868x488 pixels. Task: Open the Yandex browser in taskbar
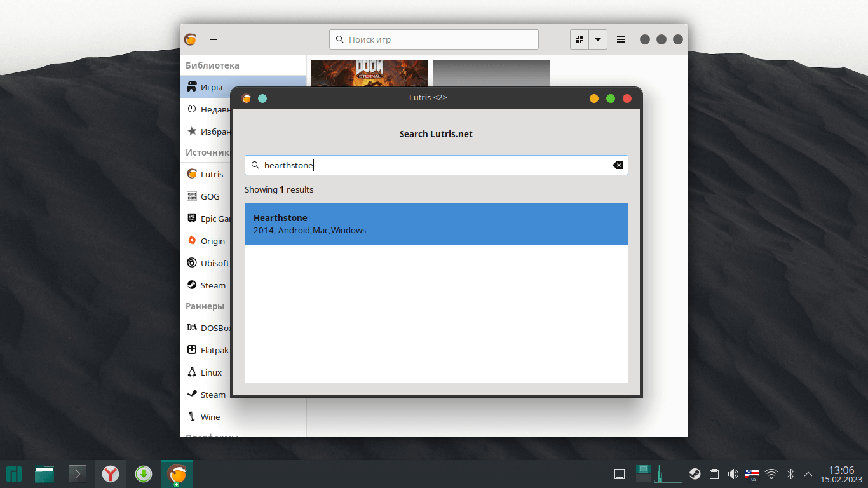(x=111, y=474)
